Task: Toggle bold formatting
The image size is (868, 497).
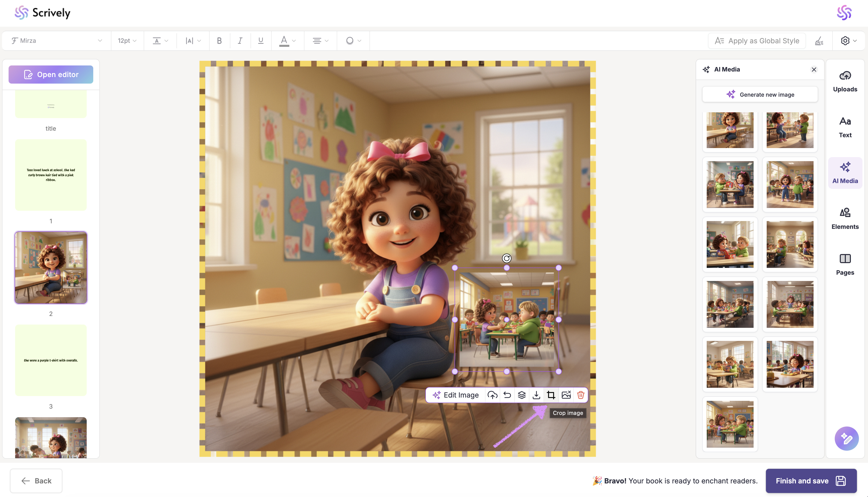Action: click(219, 41)
